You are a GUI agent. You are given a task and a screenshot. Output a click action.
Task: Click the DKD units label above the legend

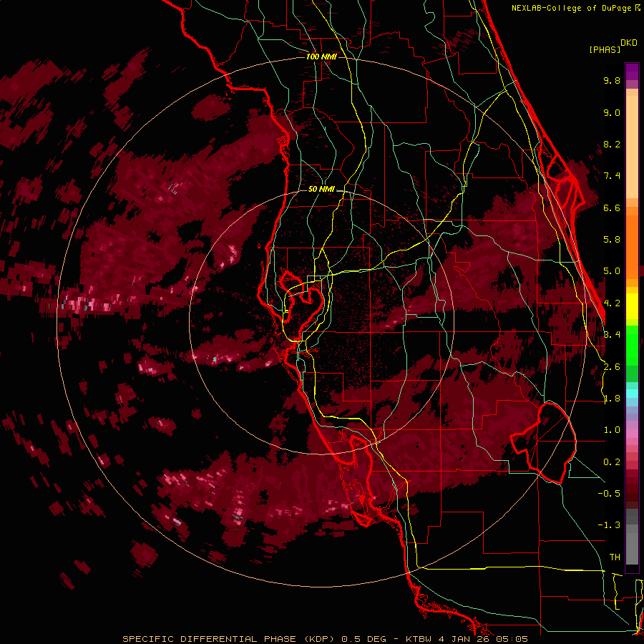point(629,43)
